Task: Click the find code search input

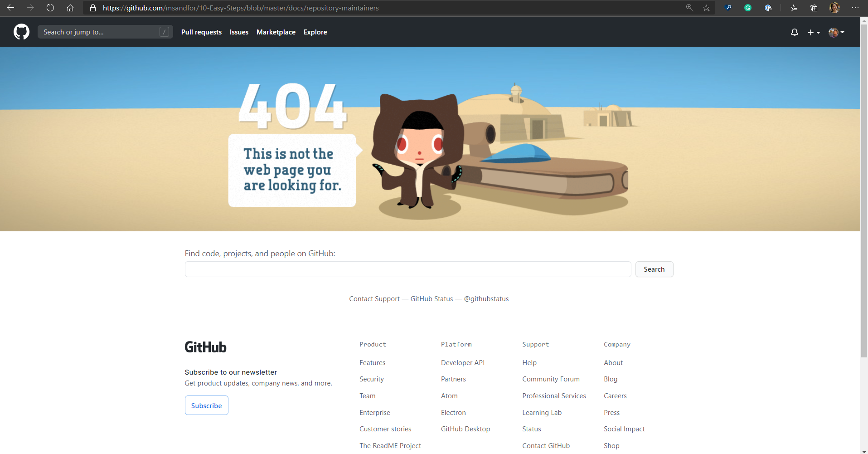Action: pos(408,269)
